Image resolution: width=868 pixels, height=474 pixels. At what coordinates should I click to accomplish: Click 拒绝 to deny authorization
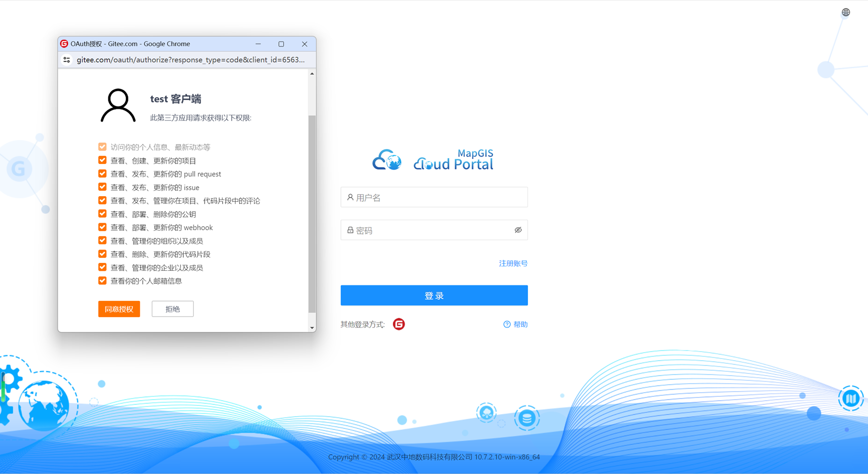point(172,309)
